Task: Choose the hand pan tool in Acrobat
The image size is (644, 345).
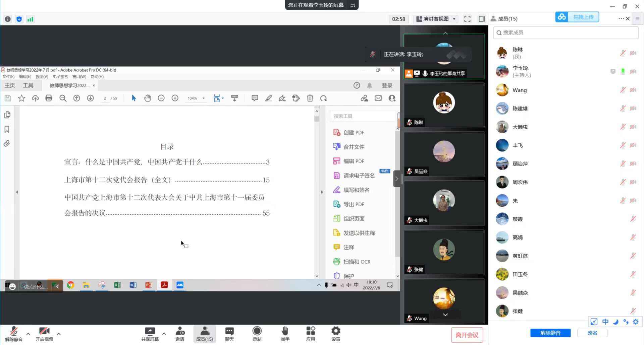Action: (x=148, y=98)
